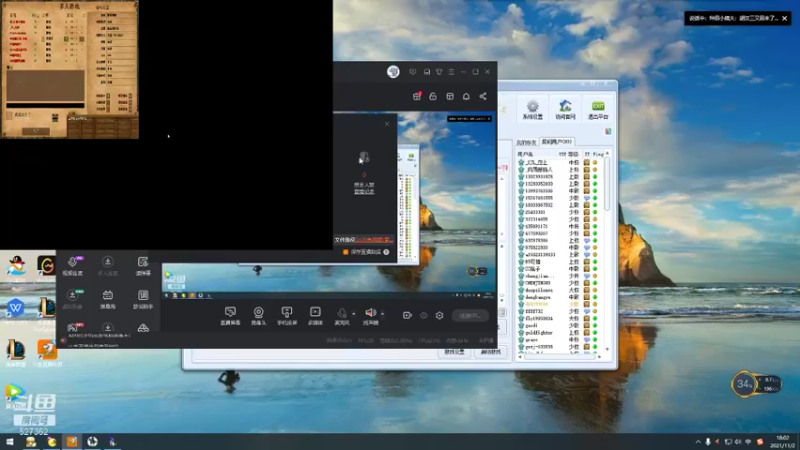
Task: Click the left bottom button in platform window
Action: coord(454,352)
